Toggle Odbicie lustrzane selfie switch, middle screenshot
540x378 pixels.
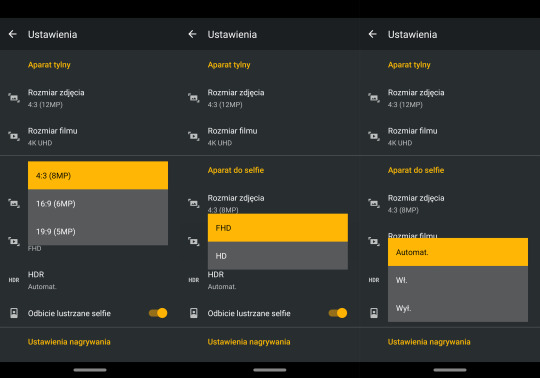coord(338,313)
